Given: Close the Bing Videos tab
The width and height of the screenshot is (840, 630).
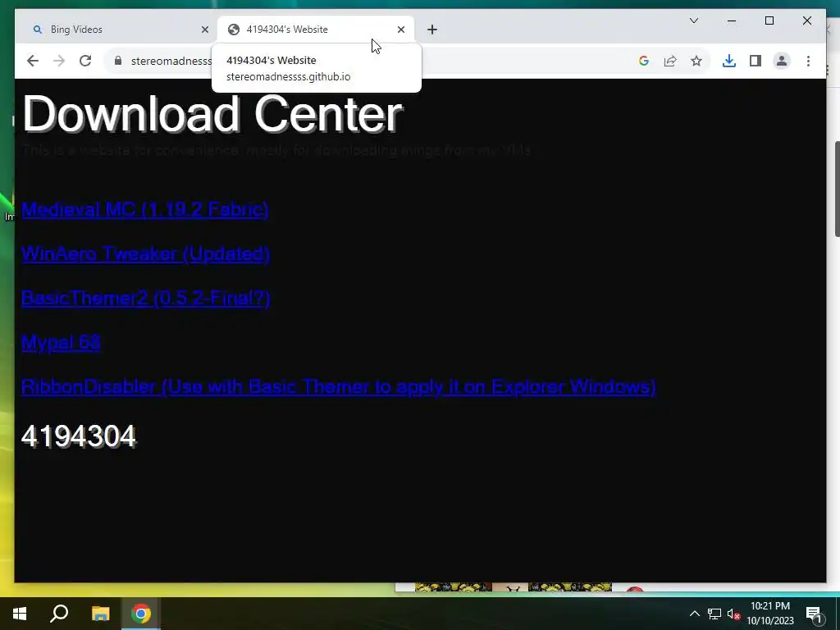Looking at the screenshot, I should pyautogui.click(x=204, y=30).
